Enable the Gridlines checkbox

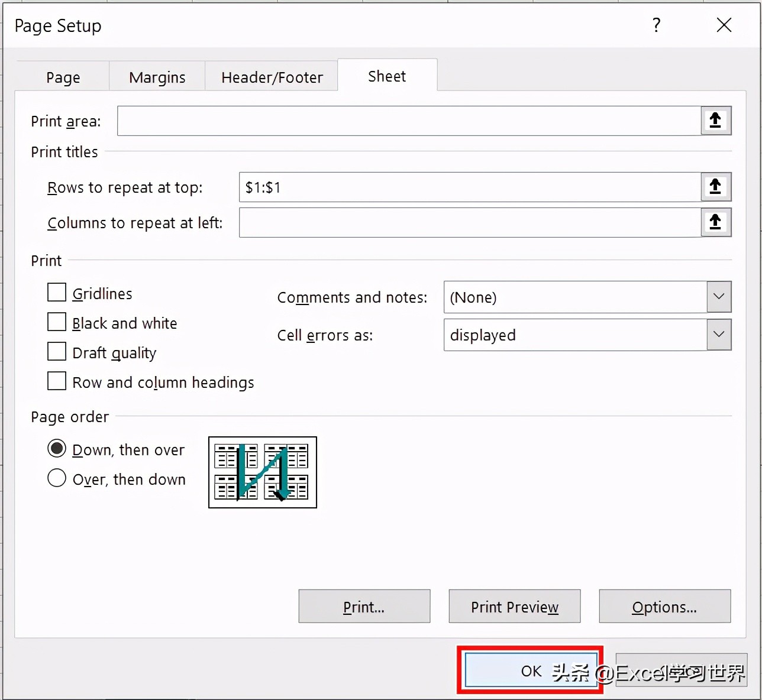tap(57, 293)
